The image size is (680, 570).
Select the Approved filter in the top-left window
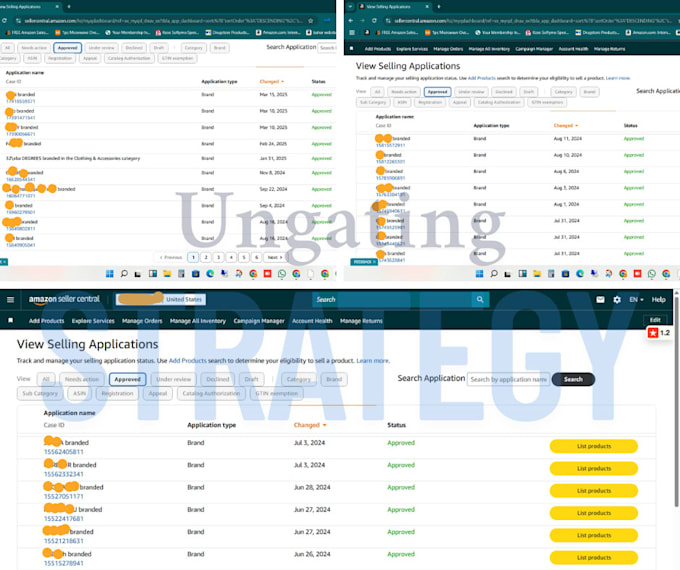click(68, 48)
